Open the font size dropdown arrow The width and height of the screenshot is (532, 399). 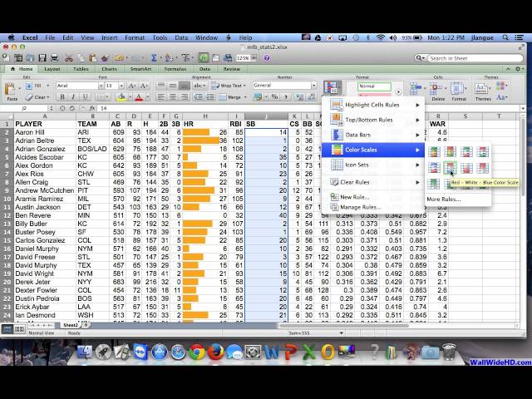tap(121, 86)
